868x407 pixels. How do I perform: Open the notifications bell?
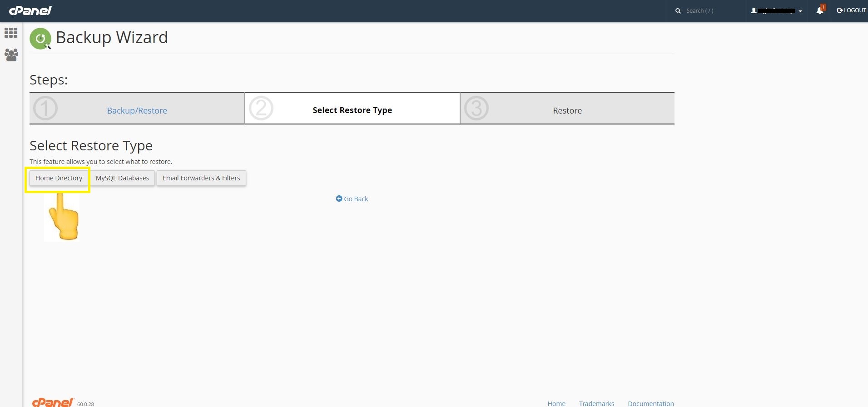pos(820,11)
